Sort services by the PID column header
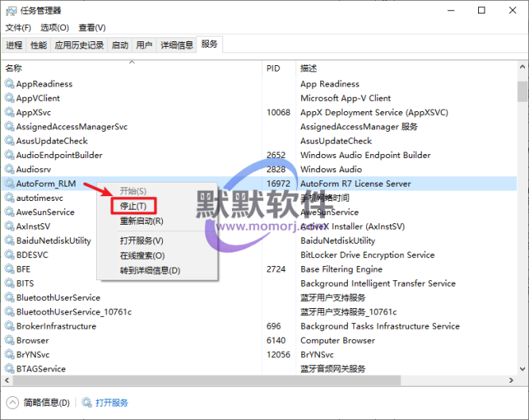529x420 pixels. click(x=273, y=68)
